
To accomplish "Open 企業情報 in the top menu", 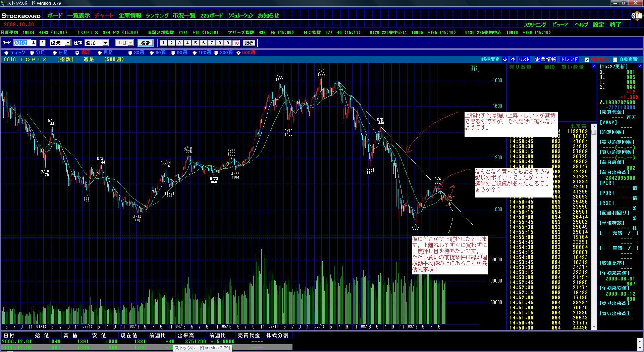I will [x=130, y=15].
